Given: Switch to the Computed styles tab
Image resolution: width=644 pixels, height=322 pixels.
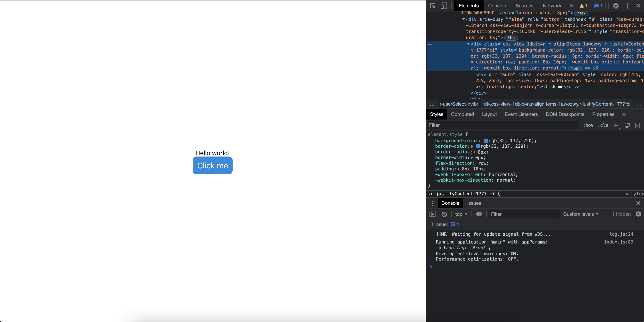Looking at the screenshot, I should click(x=462, y=114).
